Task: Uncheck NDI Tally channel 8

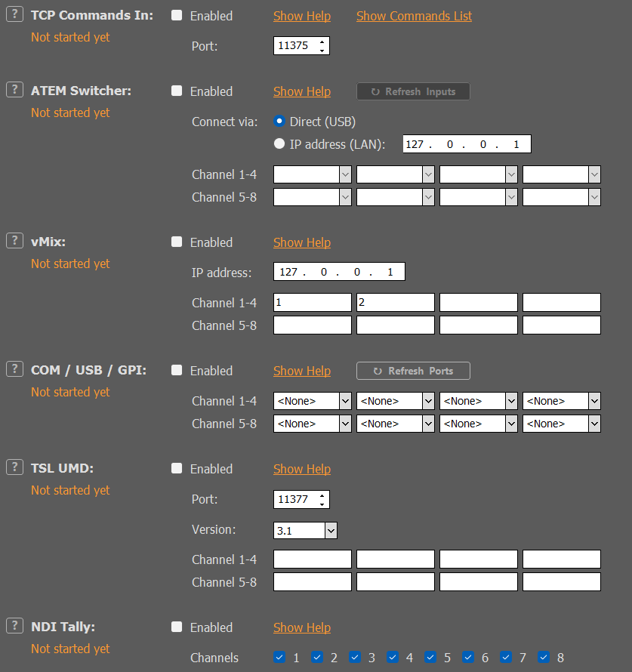Action: tap(544, 657)
